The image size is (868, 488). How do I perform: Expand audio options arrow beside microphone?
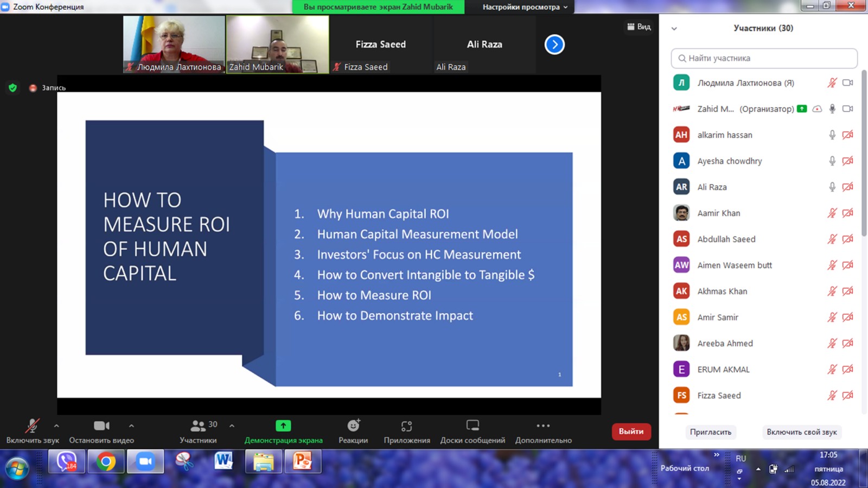(x=56, y=426)
